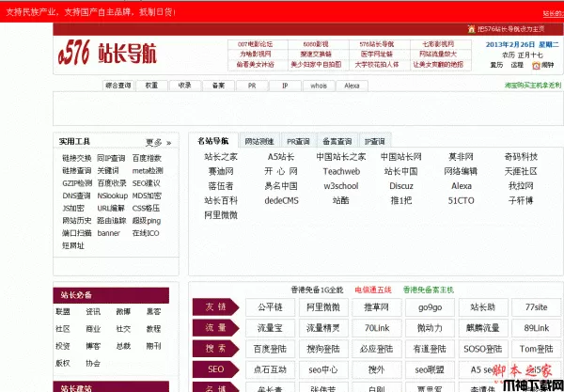
Task: Click the 在线ICO tool link
Action: (x=146, y=233)
